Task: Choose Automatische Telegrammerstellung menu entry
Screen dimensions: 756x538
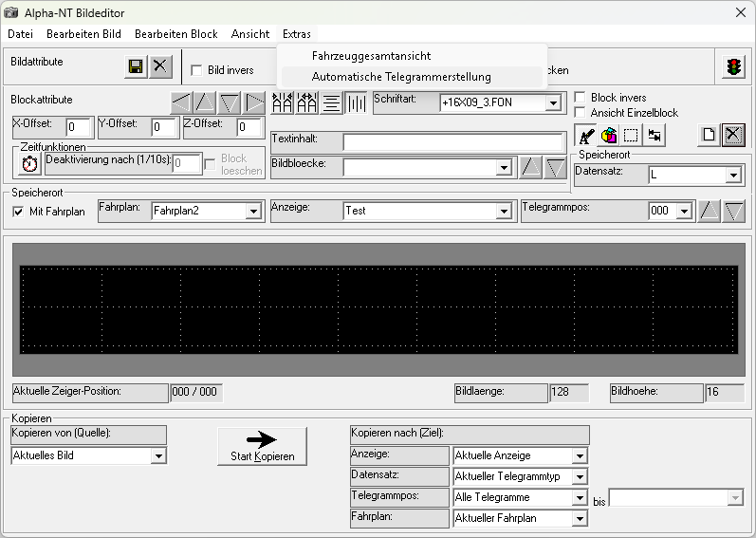Action: point(413,77)
